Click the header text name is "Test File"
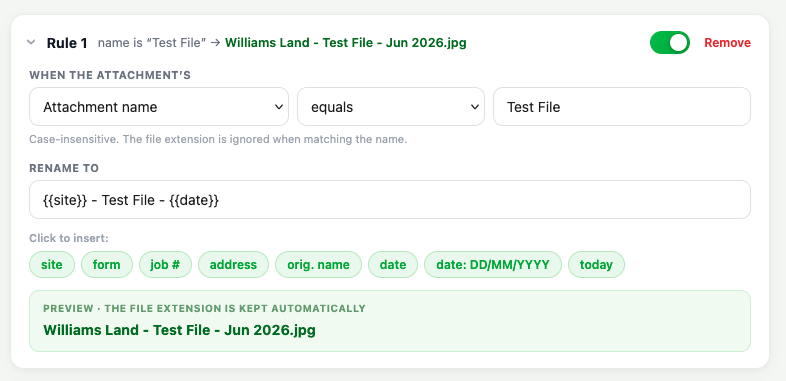This screenshot has width=786, height=381. click(x=152, y=43)
